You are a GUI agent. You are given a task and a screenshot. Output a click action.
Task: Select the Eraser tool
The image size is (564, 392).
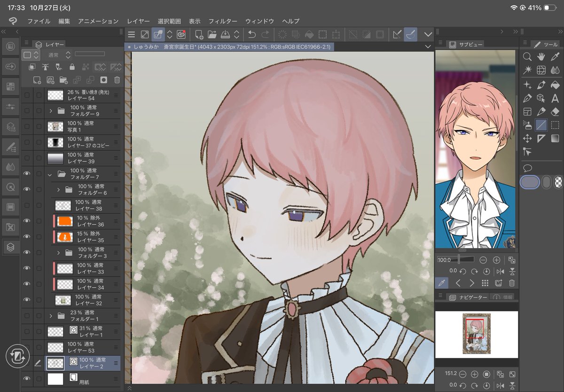(555, 112)
